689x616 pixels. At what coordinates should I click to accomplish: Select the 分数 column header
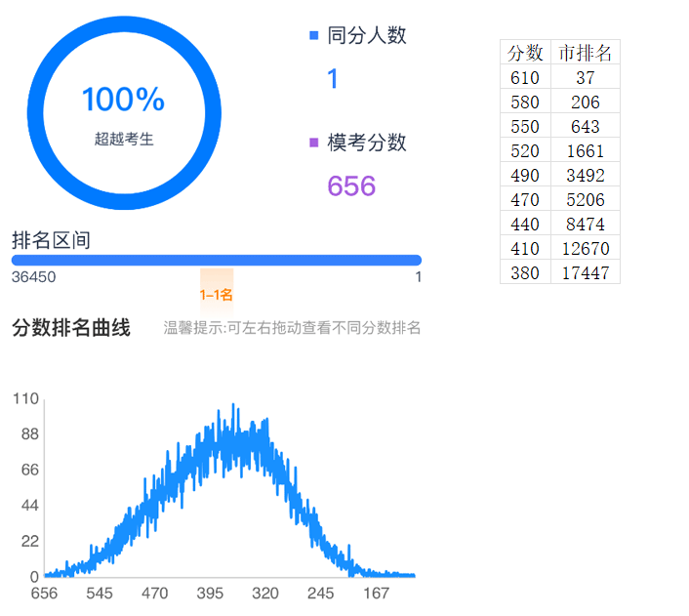click(525, 53)
